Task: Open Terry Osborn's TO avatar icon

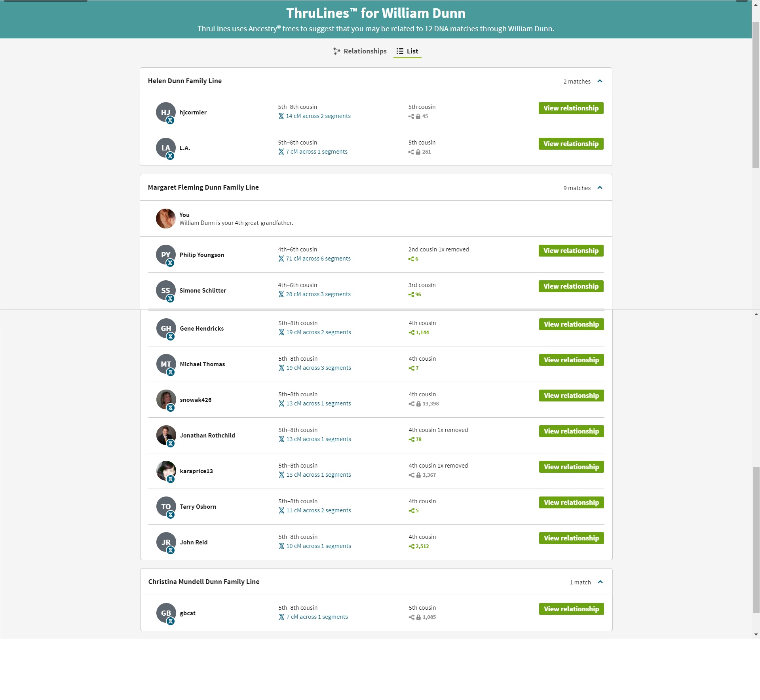Action: click(x=166, y=506)
